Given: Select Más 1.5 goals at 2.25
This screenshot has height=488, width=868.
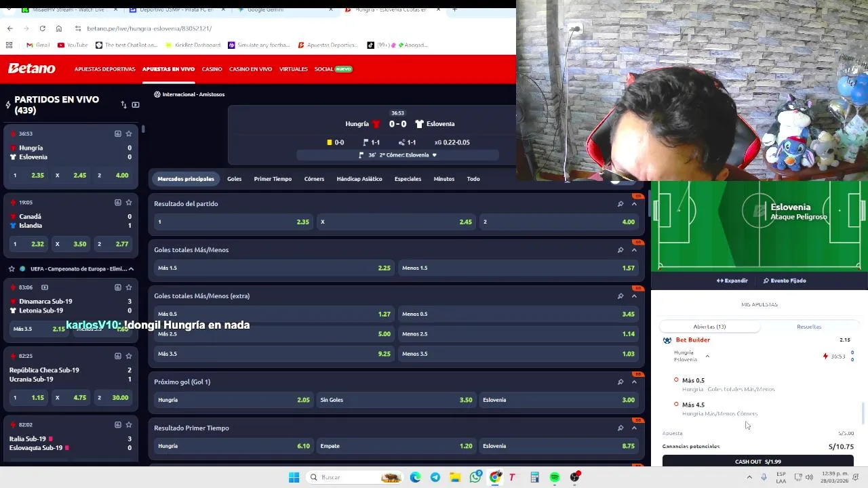Looking at the screenshot, I should pyautogui.click(x=274, y=268).
